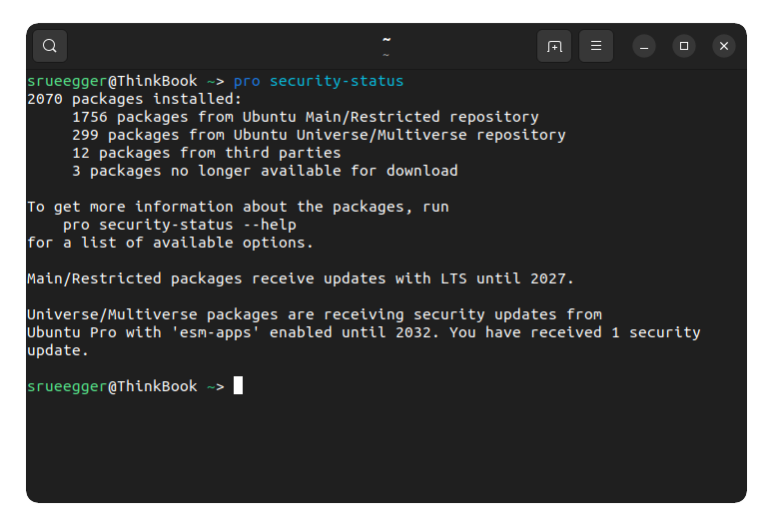This screenshot has width=773, height=532.
Task: Open a new terminal tab
Action: [x=554, y=46]
